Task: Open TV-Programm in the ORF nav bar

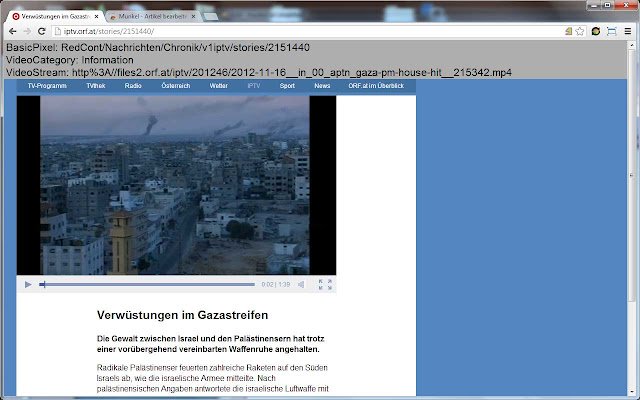Action: coord(47,86)
